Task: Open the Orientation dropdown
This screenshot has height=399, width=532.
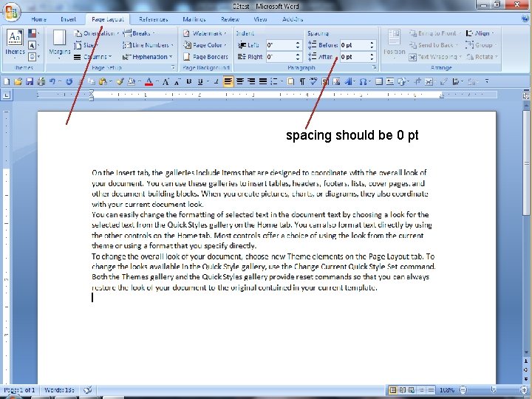Action: (96, 33)
